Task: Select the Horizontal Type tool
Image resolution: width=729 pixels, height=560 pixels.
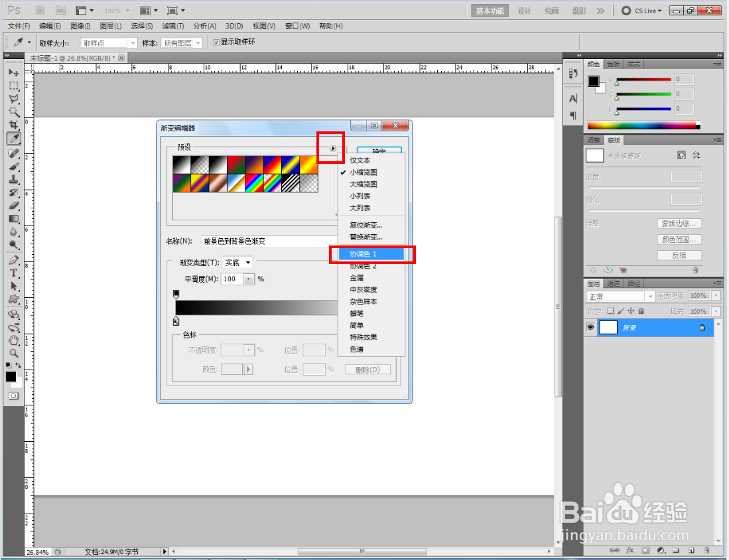Action: point(13,273)
